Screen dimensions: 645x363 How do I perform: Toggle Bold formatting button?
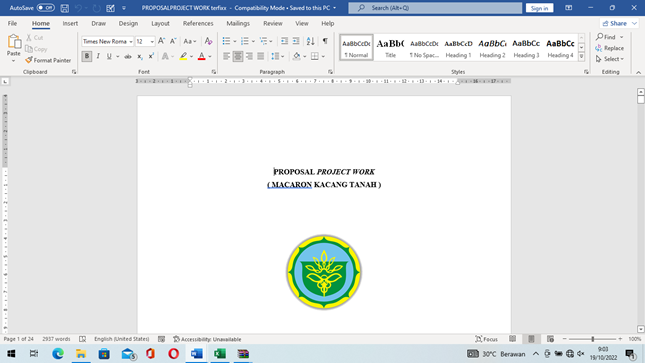pyautogui.click(x=86, y=56)
